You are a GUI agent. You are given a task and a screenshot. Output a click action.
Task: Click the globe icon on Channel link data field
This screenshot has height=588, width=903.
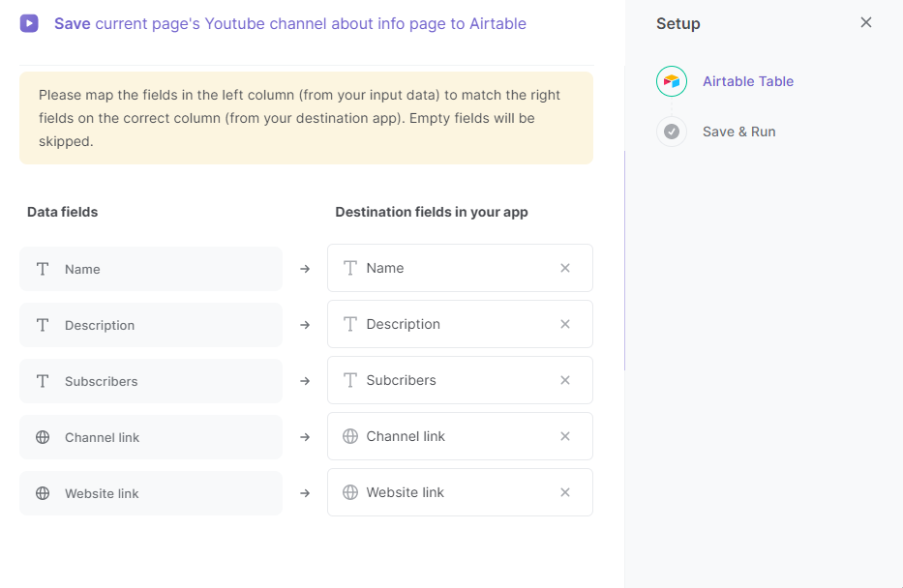(43, 437)
